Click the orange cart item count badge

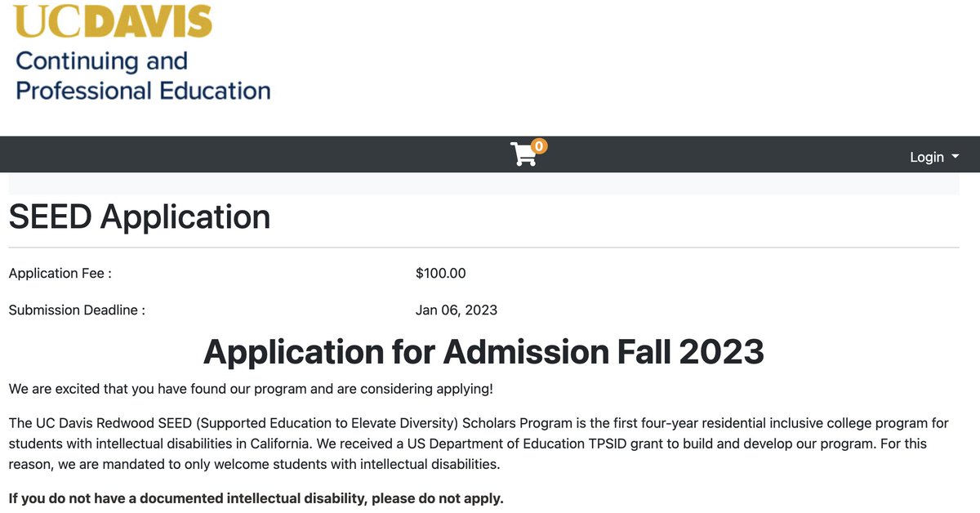point(539,146)
